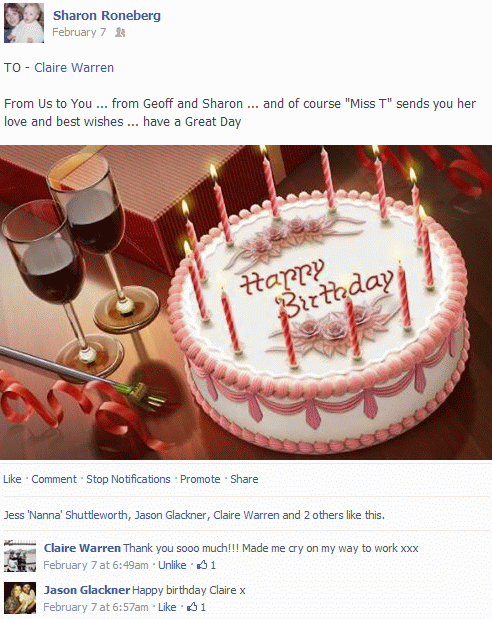Open Claire Warren's comment avatar

tap(20, 556)
